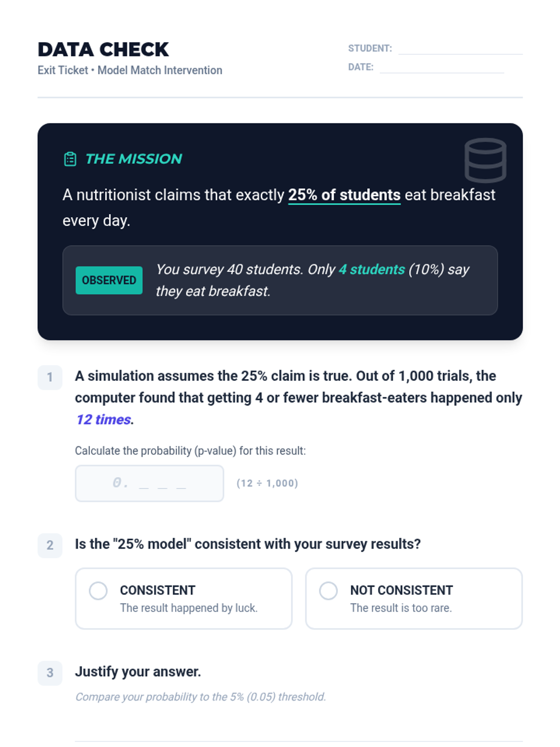Click the STUDENT name line field

tap(460, 49)
